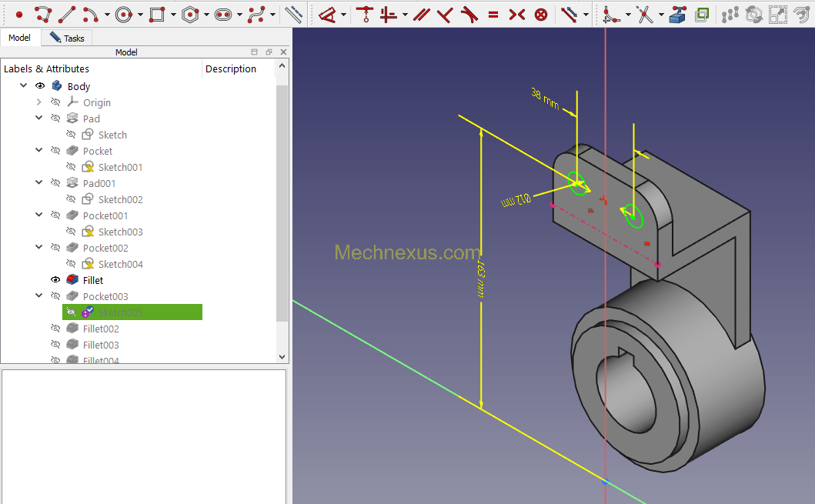Select Sketch004 in the model tree
The height and width of the screenshot is (504, 815).
(120, 264)
